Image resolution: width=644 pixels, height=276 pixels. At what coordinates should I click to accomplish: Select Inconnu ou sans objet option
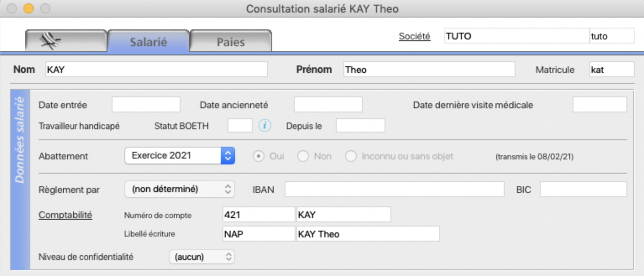(351, 156)
